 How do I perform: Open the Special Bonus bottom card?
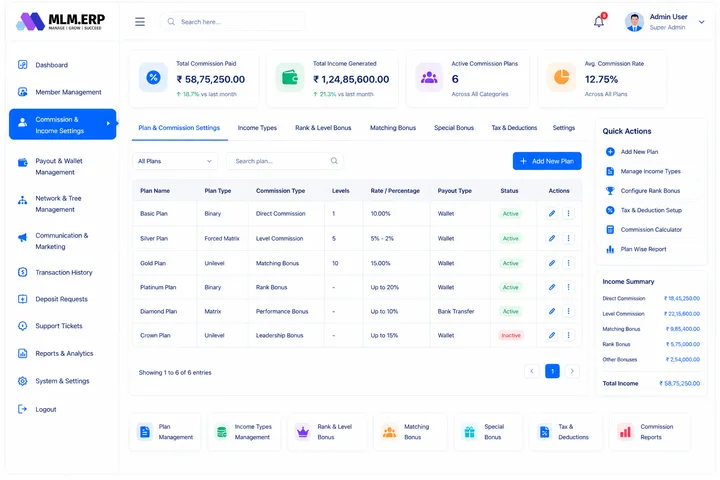[489, 432]
